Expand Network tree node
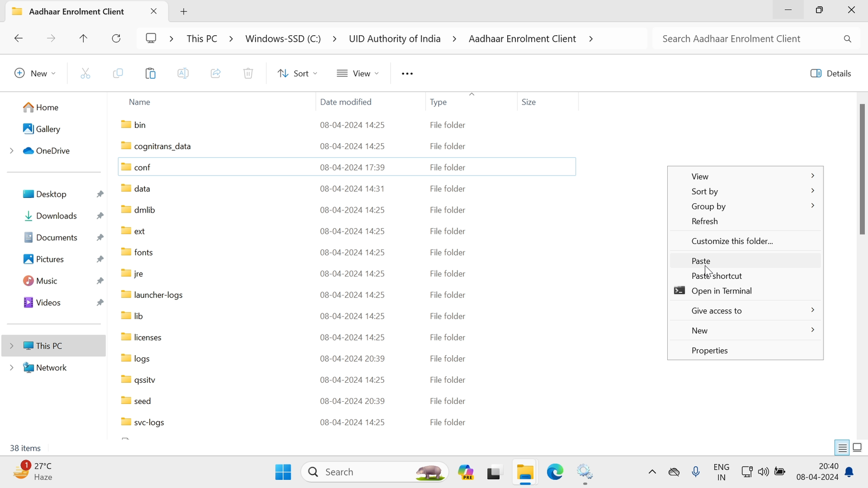This screenshot has width=868, height=488. [11, 368]
